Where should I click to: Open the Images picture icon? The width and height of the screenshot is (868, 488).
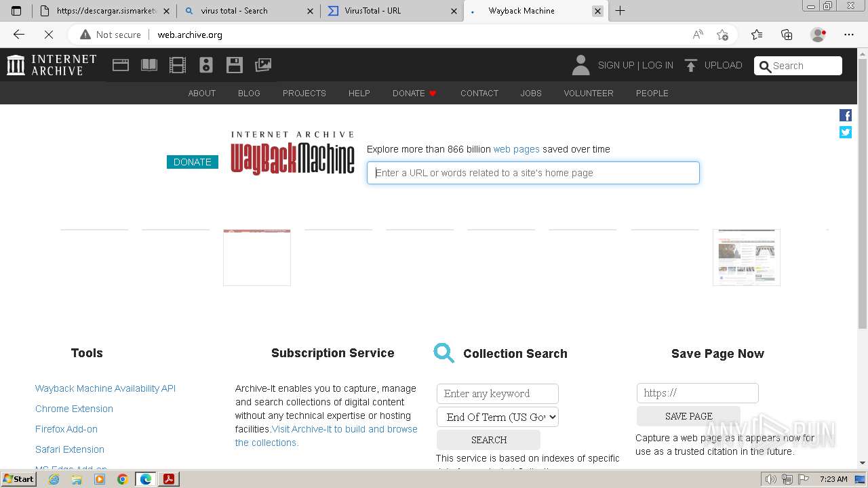tap(263, 65)
